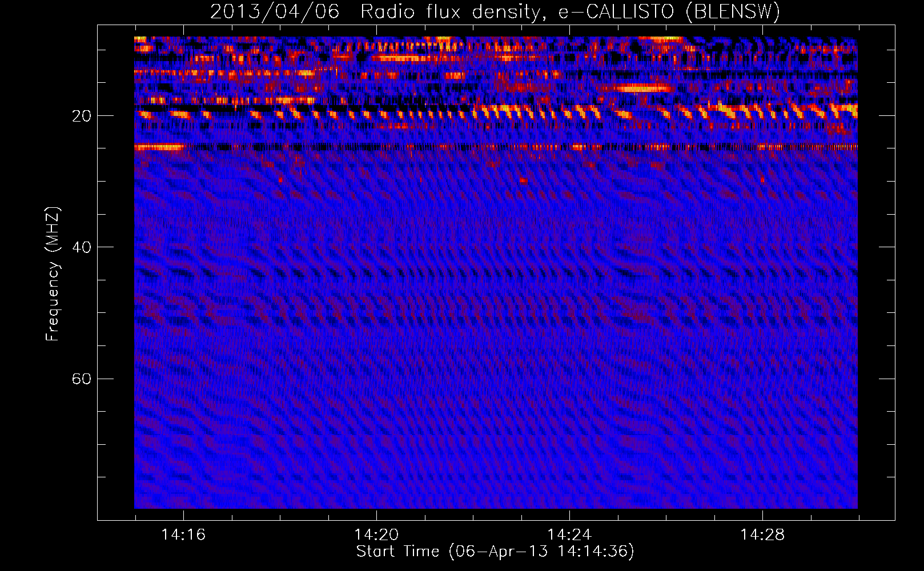
Task: Click the 14:24 time tick label
Action: click(569, 535)
